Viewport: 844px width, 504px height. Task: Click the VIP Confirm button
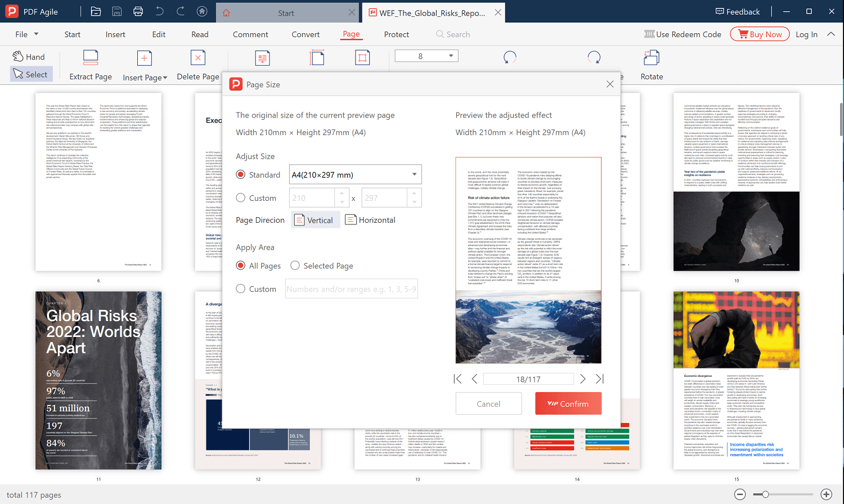(x=568, y=403)
